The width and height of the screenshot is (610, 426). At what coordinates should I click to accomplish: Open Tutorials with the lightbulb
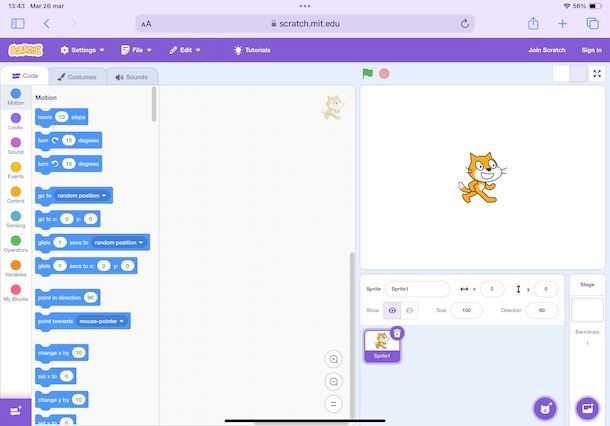[252, 50]
